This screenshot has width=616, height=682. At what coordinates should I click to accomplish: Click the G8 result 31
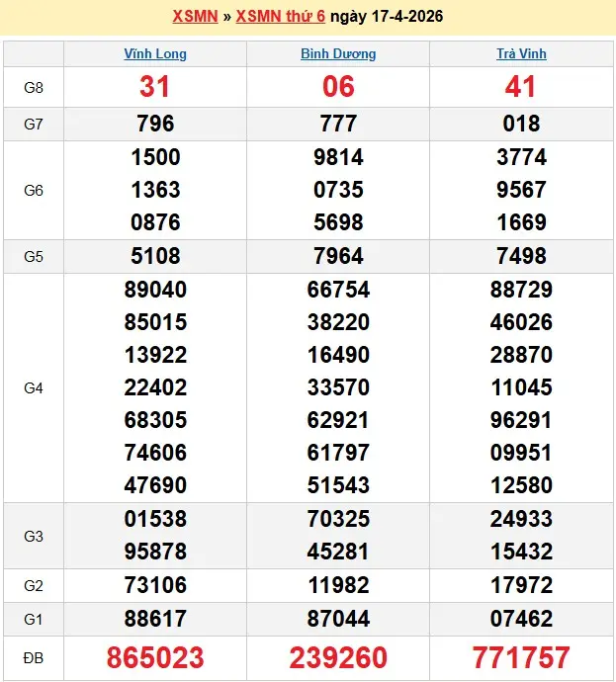pos(155,87)
